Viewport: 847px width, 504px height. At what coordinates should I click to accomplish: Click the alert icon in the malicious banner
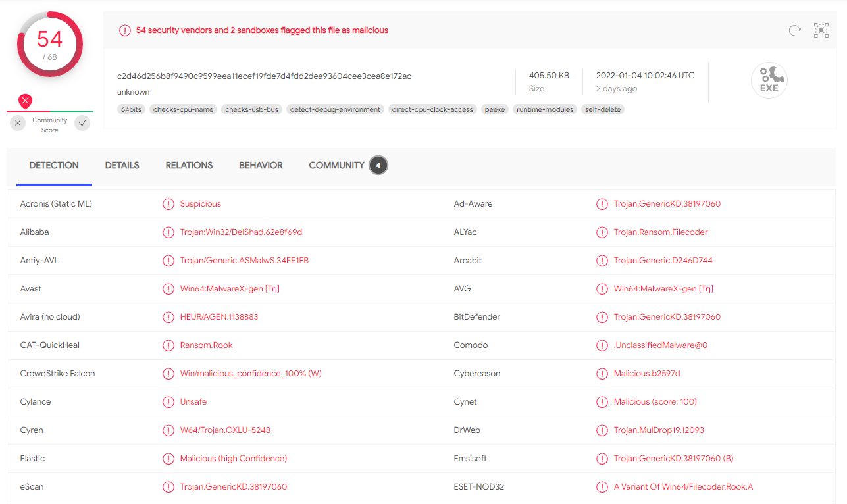pyautogui.click(x=124, y=30)
